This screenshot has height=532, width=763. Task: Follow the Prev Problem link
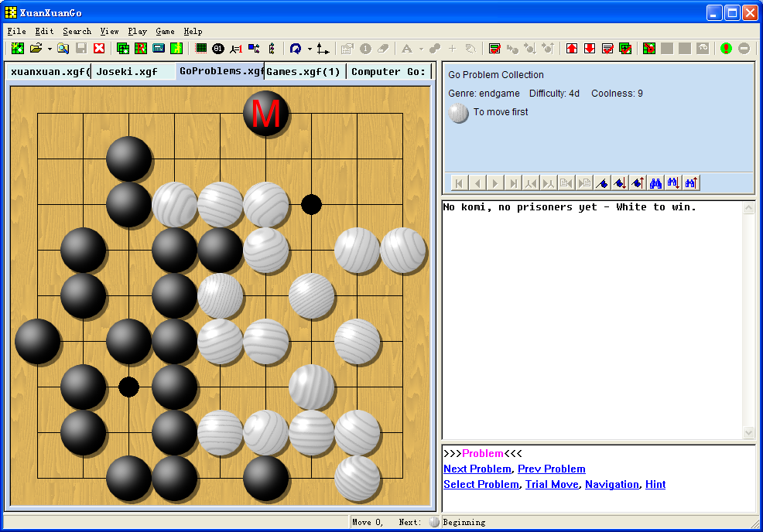(551, 469)
